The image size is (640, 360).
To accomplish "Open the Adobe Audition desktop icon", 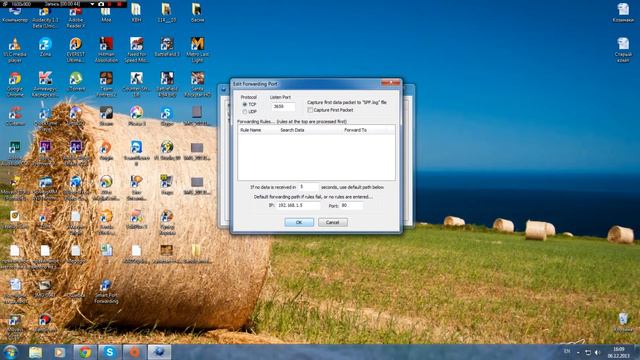I will coord(15,153).
